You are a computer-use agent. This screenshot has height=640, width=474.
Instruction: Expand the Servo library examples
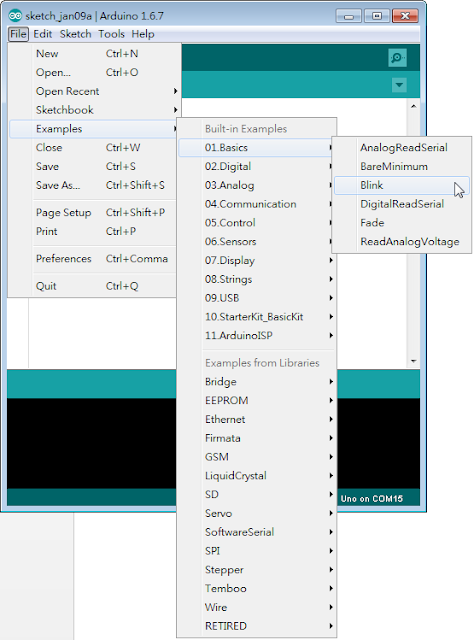click(256, 513)
